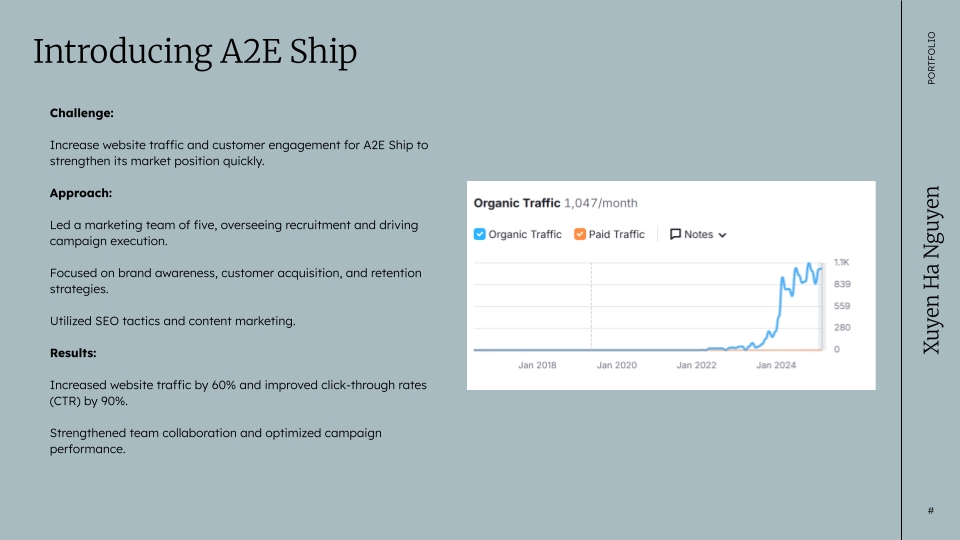Viewport: 960px width, 540px height.
Task: Click the # slide number placeholder
Action: (x=931, y=511)
